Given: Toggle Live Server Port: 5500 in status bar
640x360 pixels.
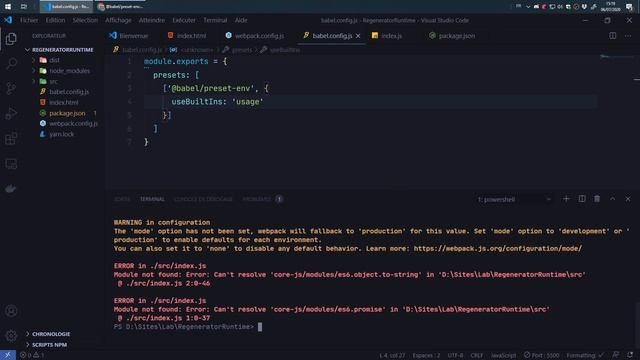Looking at the screenshot, I should point(542,356).
